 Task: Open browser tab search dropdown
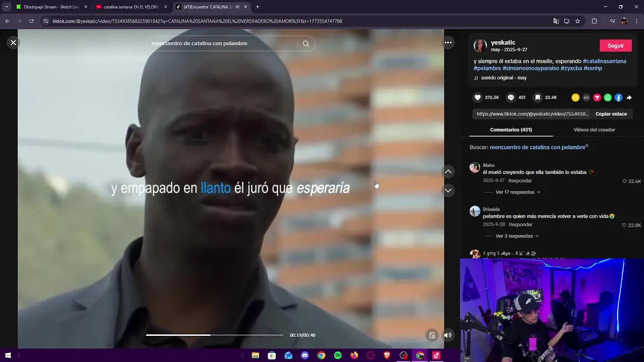(7, 7)
